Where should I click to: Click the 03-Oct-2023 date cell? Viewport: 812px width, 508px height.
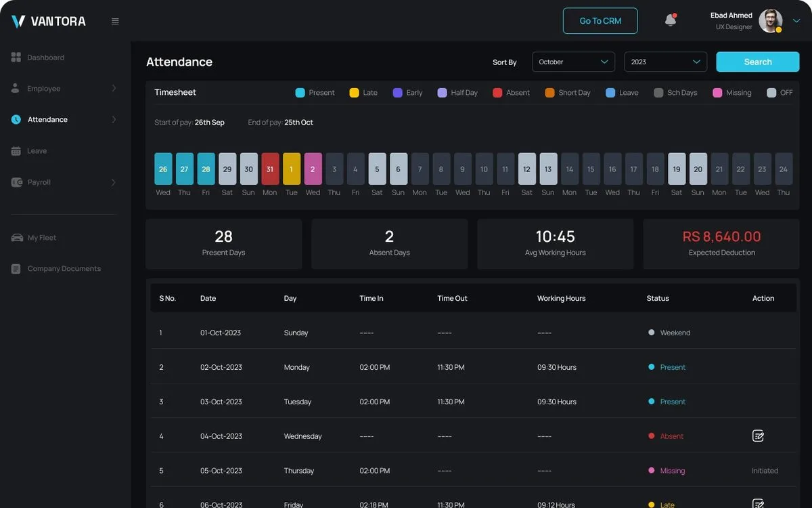click(x=221, y=402)
